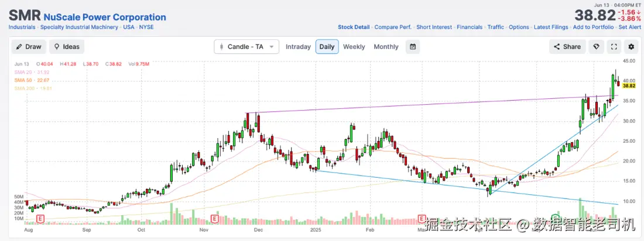This screenshot has width=644, height=241.
Task: Activate the Draw pencil tool
Action: coord(29,46)
